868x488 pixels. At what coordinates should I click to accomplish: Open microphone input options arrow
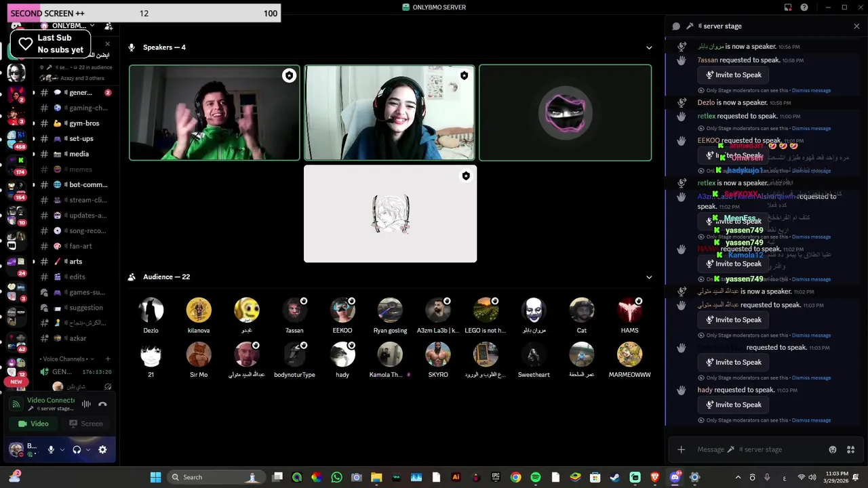click(x=62, y=449)
